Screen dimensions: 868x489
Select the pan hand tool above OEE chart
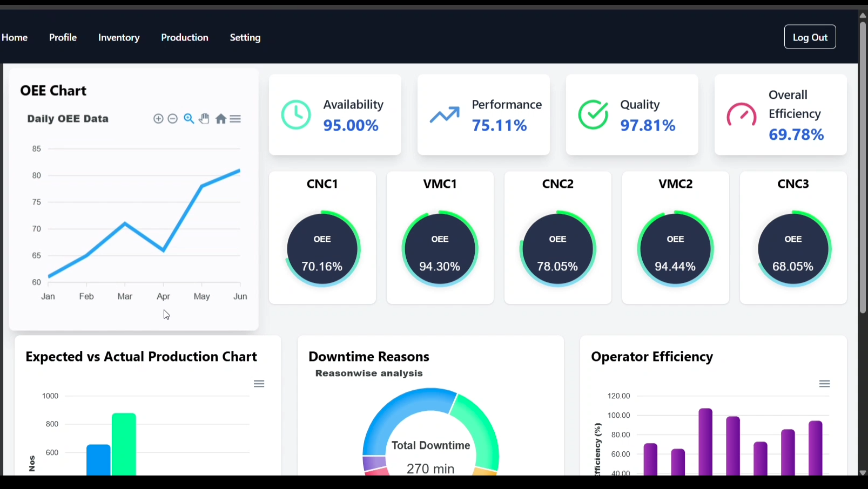[204, 119]
